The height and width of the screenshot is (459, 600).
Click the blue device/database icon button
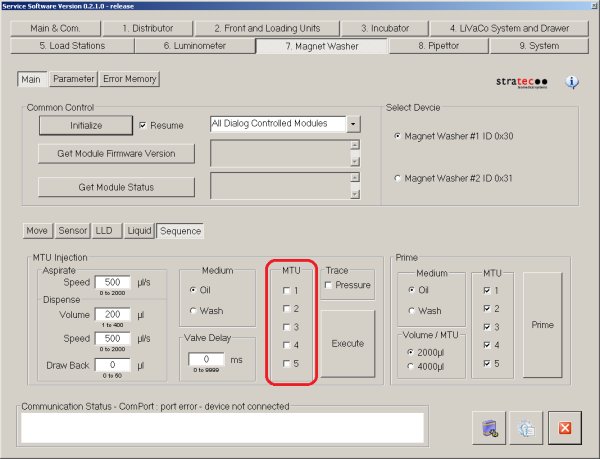point(489,428)
